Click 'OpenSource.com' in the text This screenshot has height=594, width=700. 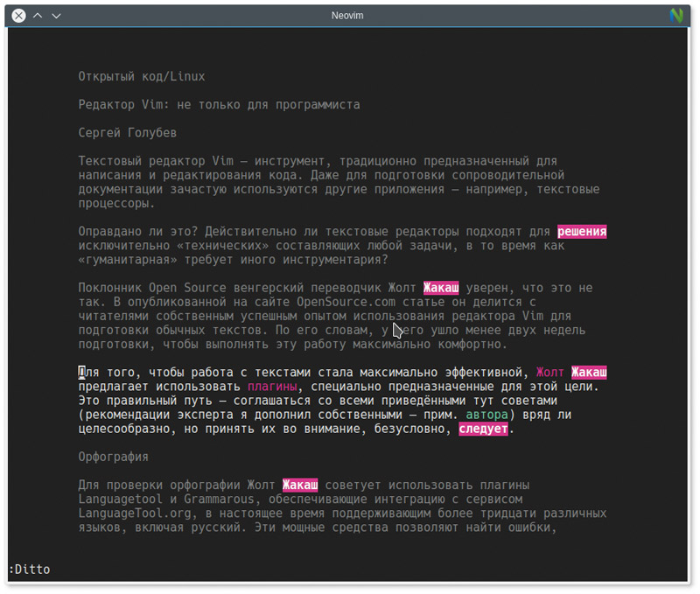(x=346, y=302)
